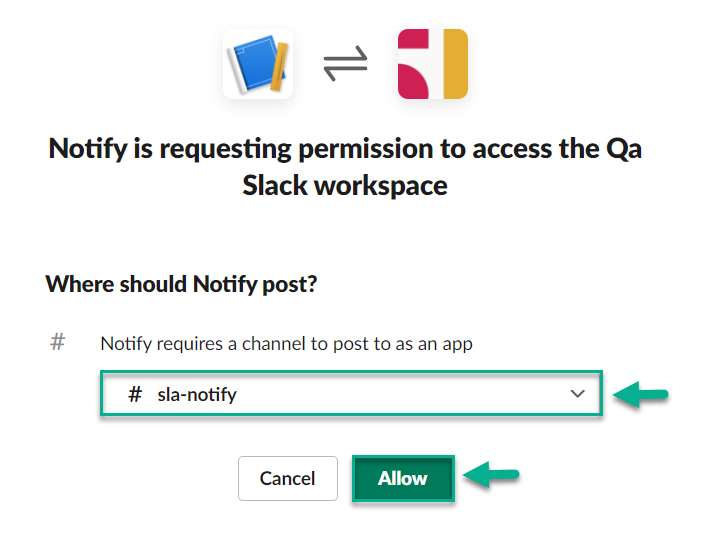Click the hash icon beside channel description
This screenshot has width=706, height=534.
pyautogui.click(x=58, y=342)
